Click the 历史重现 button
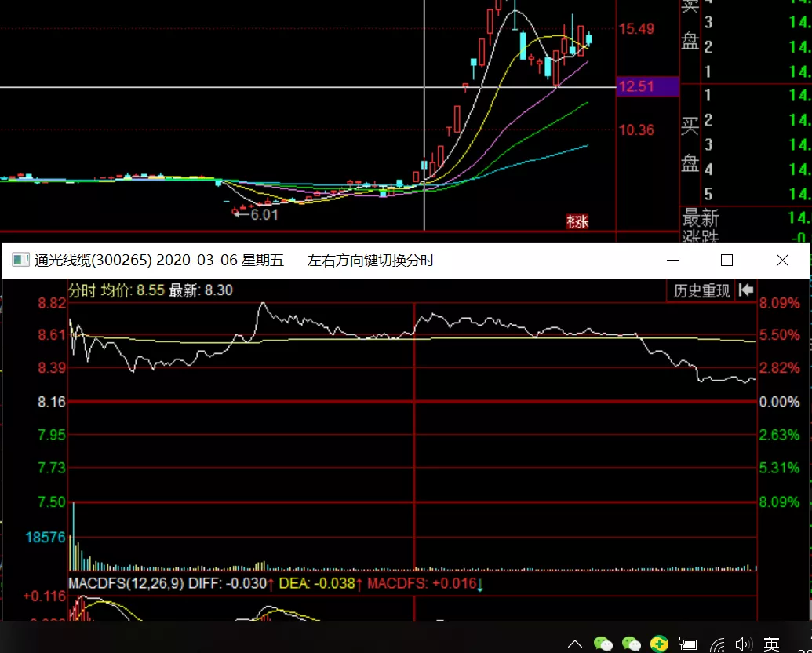Image resolution: width=812 pixels, height=653 pixels. [701, 290]
